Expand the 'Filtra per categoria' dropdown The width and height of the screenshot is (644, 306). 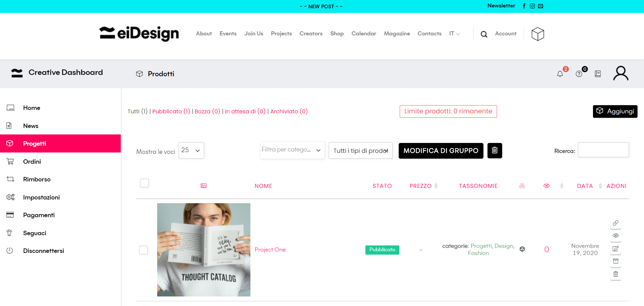click(292, 150)
